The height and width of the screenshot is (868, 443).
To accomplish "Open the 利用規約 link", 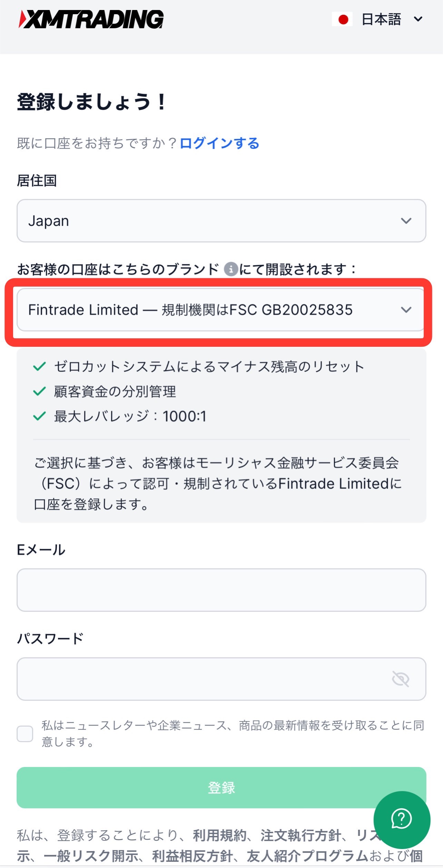I will click(x=219, y=836).
